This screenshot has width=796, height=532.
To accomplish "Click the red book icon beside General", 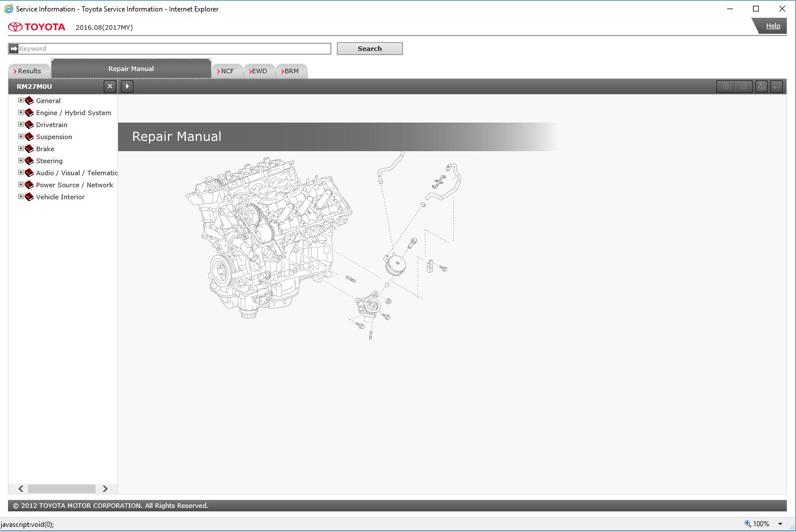I will pyautogui.click(x=29, y=101).
